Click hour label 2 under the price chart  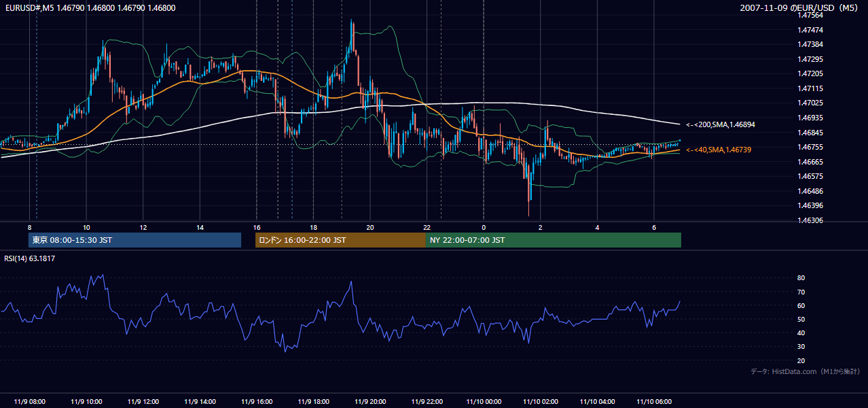[x=541, y=227]
